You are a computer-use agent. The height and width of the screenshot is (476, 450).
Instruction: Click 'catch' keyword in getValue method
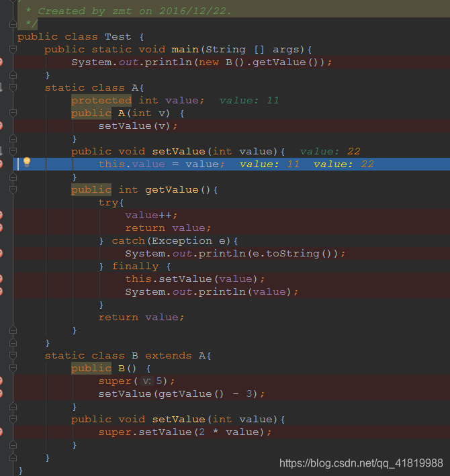(128, 241)
